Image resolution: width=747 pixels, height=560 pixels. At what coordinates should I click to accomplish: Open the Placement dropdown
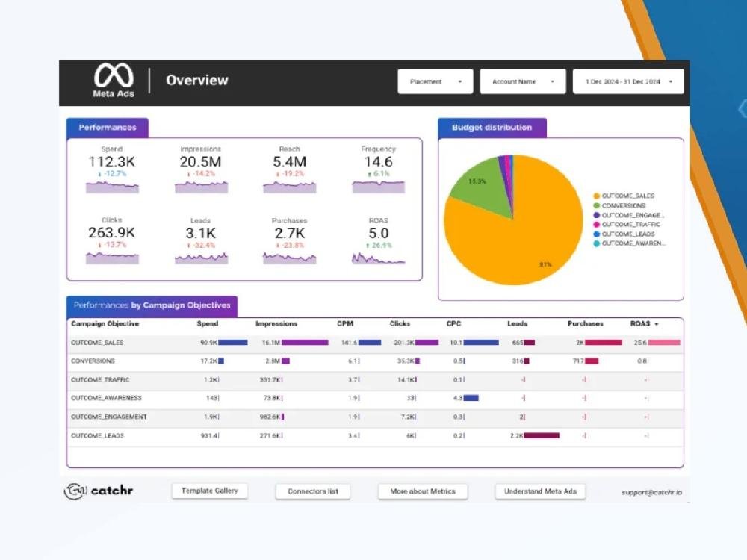435,81
